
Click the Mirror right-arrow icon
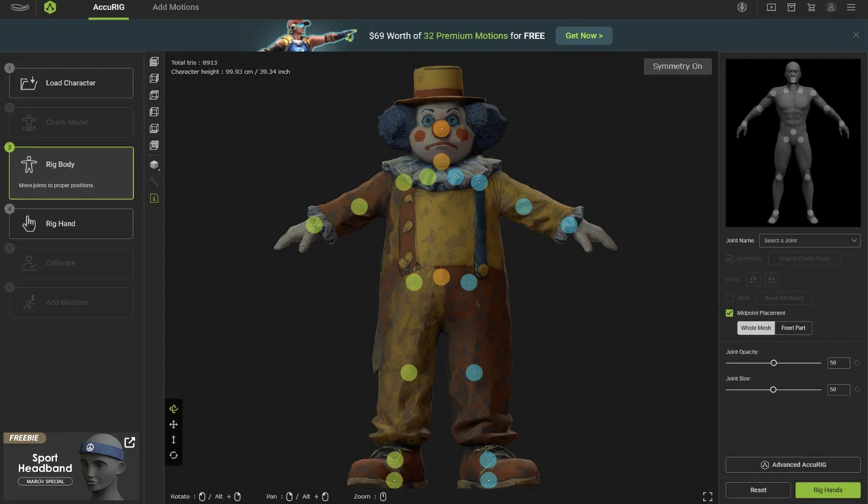point(772,279)
